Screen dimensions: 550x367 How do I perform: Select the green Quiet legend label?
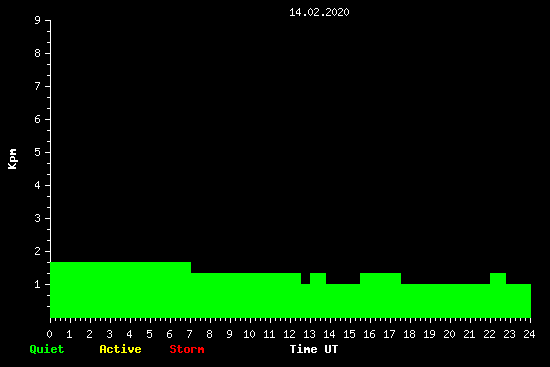[x=47, y=349]
